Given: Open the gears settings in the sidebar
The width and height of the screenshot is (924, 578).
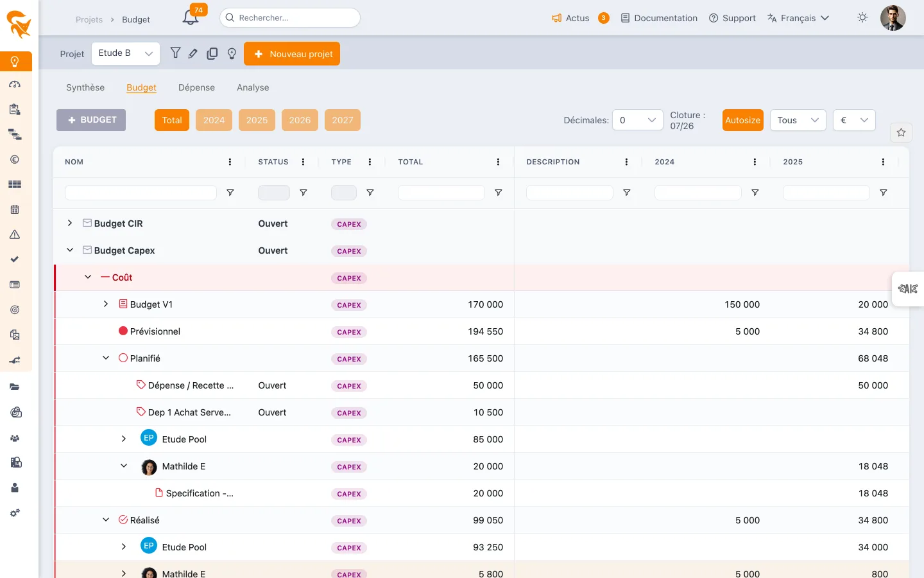Looking at the screenshot, I should (15, 513).
